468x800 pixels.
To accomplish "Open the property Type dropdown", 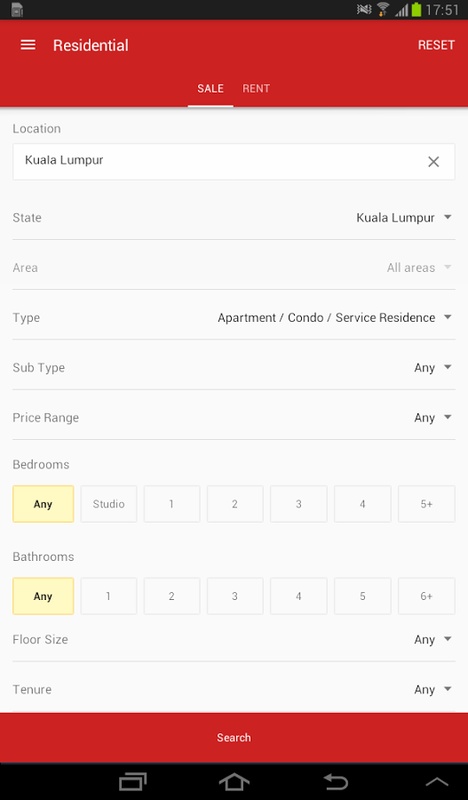I will 234,318.
